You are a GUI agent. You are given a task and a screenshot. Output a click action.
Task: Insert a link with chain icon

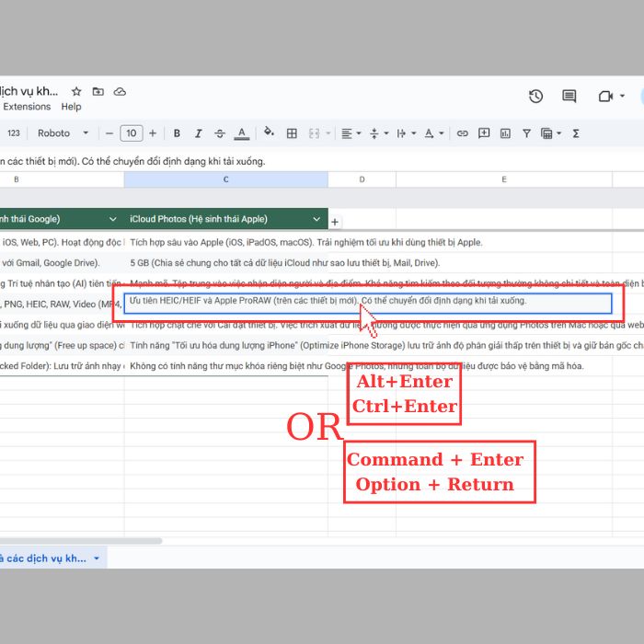coord(462,133)
